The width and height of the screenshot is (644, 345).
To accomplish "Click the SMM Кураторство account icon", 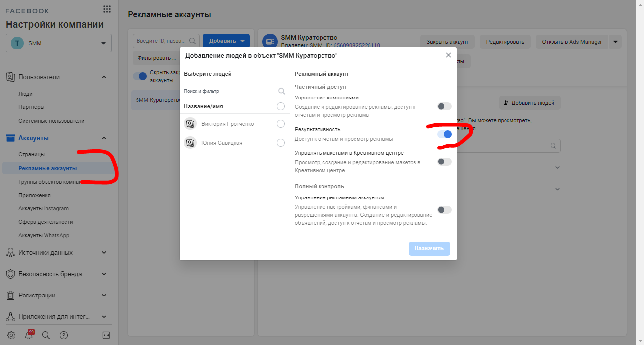I will [270, 42].
